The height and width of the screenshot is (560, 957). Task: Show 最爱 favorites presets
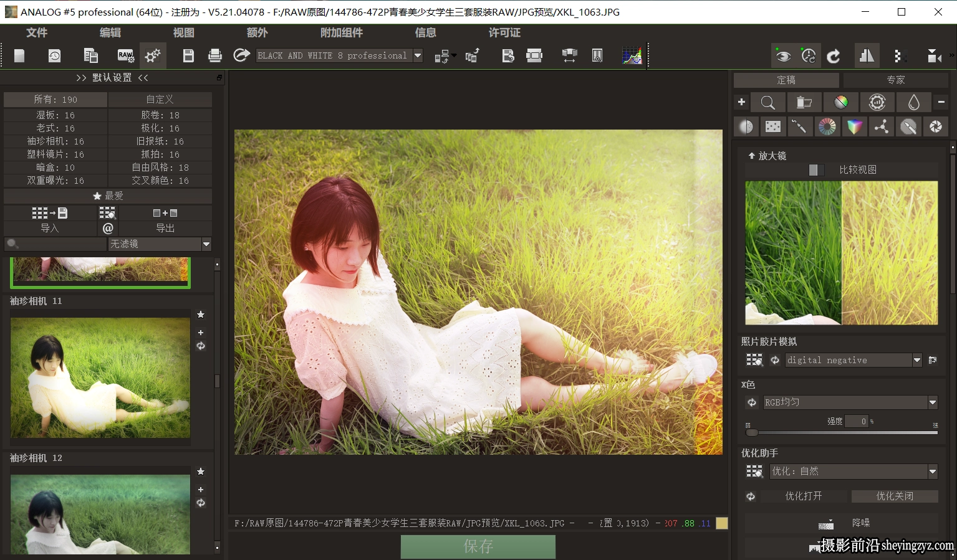[108, 196]
